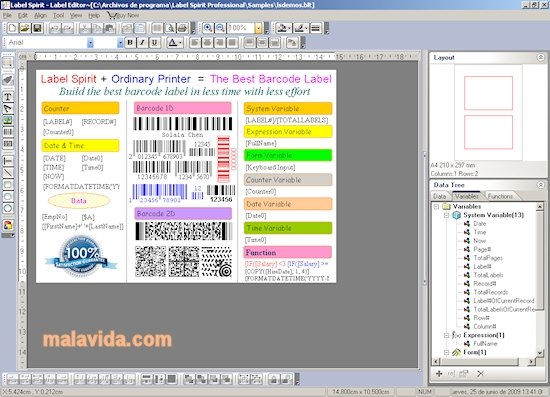Select the Date system variable

[479, 224]
